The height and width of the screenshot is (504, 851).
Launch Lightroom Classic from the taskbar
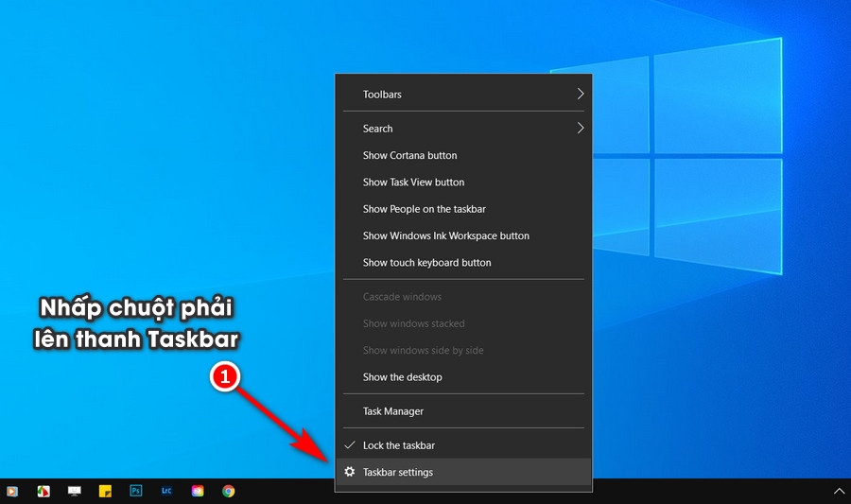[x=166, y=491]
